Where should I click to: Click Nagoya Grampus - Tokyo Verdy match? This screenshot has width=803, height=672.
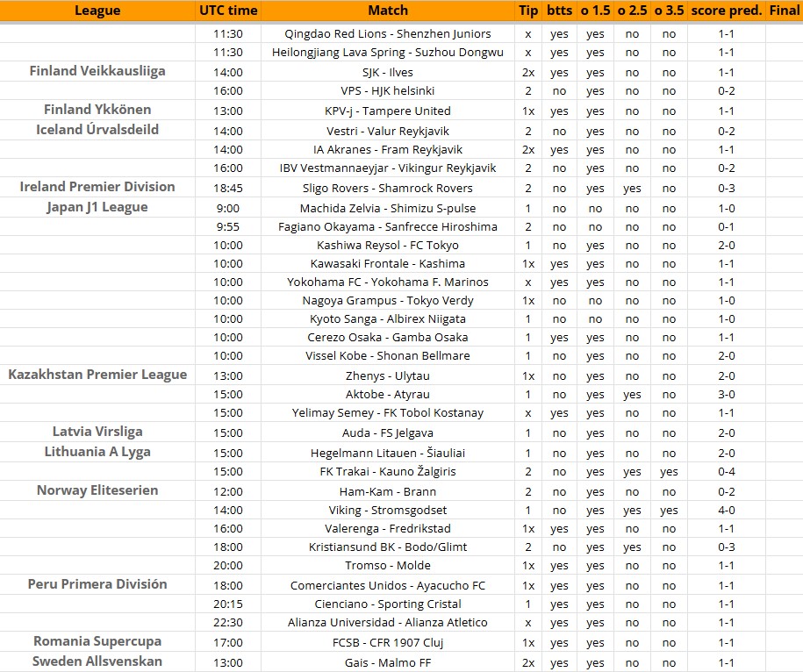pyautogui.click(x=388, y=300)
